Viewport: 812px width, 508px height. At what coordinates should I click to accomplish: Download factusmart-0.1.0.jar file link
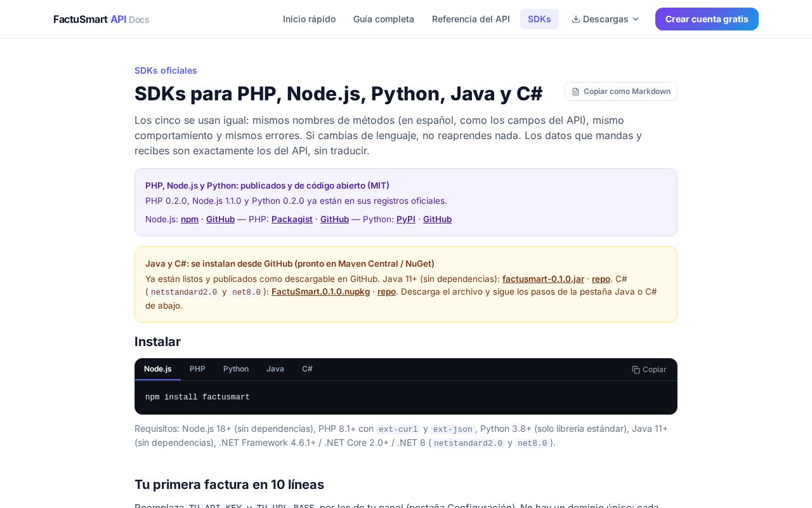click(x=543, y=279)
